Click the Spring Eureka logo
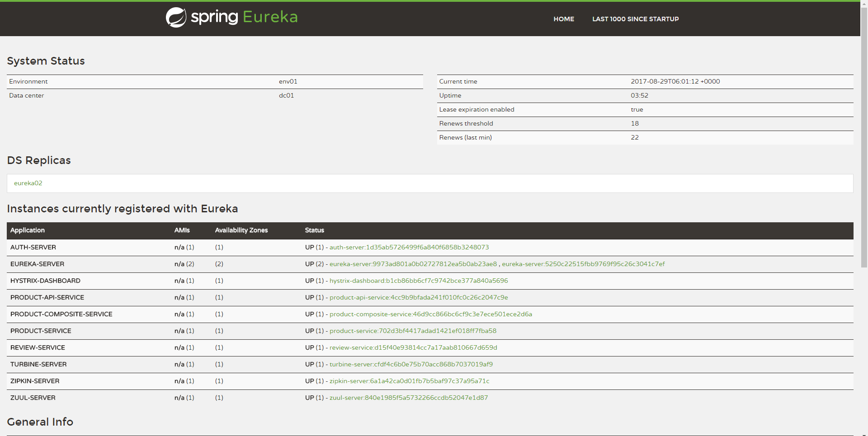The height and width of the screenshot is (436, 868). (x=232, y=17)
